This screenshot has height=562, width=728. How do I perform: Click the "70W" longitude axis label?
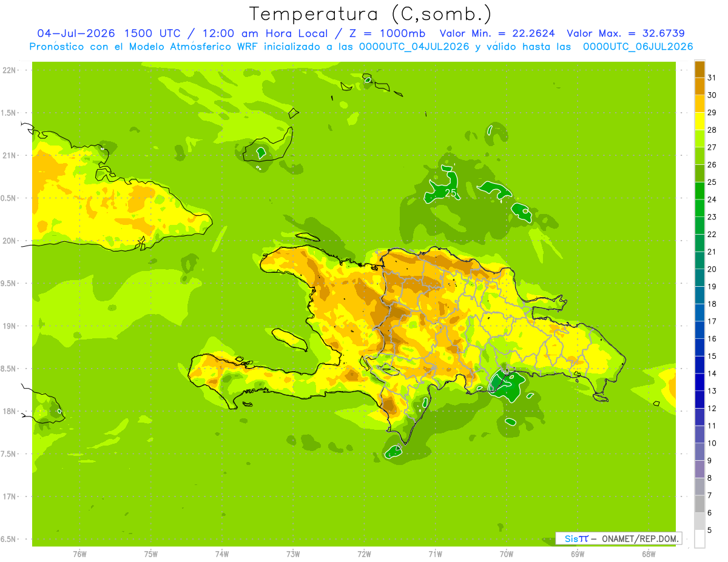(x=507, y=554)
